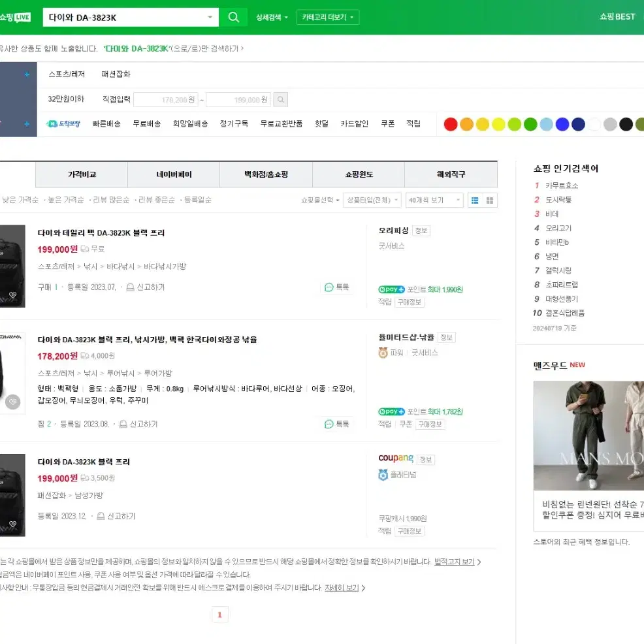Switch to the 네이버페이 tab
The width and height of the screenshot is (644, 644).
pyautogui.click(x=174, y=174)
